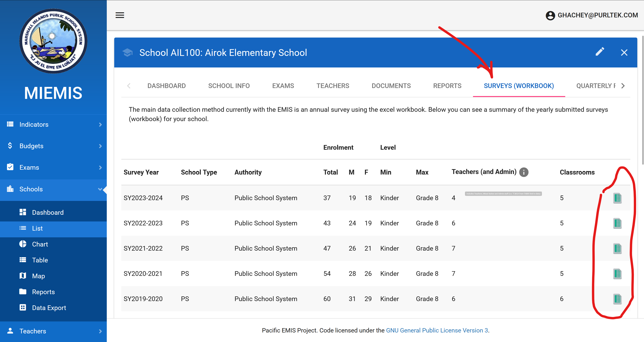
Task: Switch to the School Info tab
Action: [229, 86]
